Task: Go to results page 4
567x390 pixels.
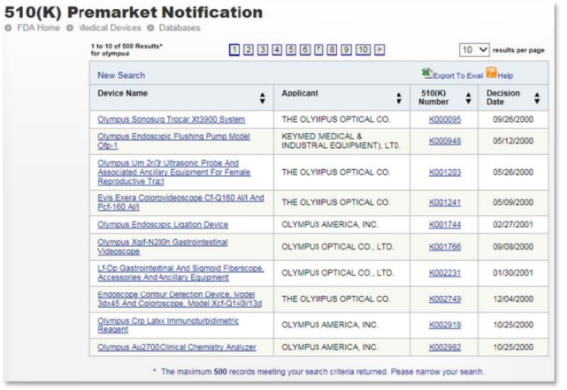Action: (277, 50)
